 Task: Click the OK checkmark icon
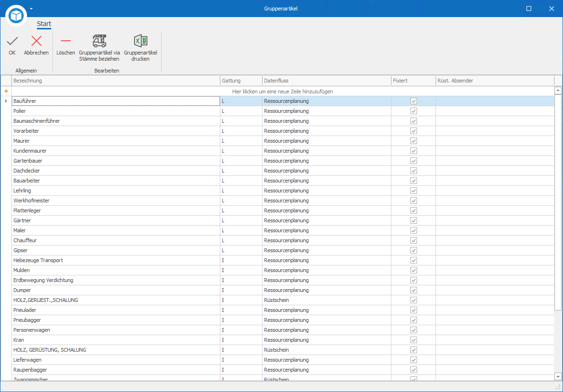pyautogui.click(x=12, y=41)
